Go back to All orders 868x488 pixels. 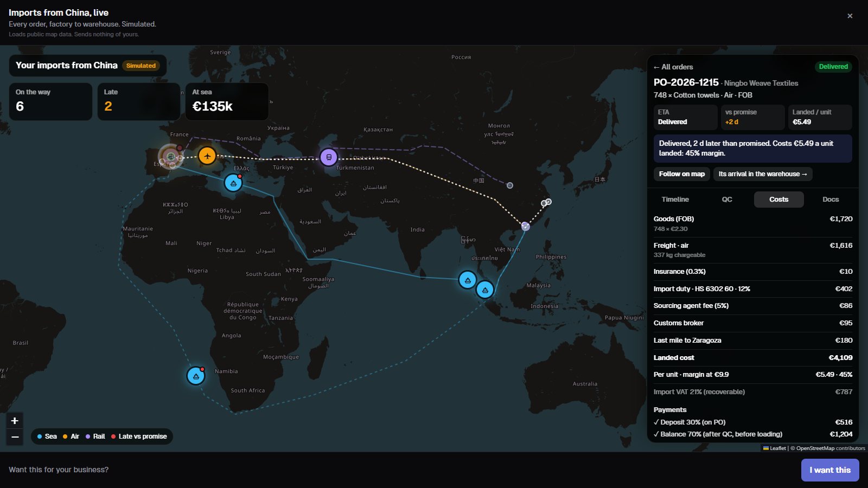point(673,67)
